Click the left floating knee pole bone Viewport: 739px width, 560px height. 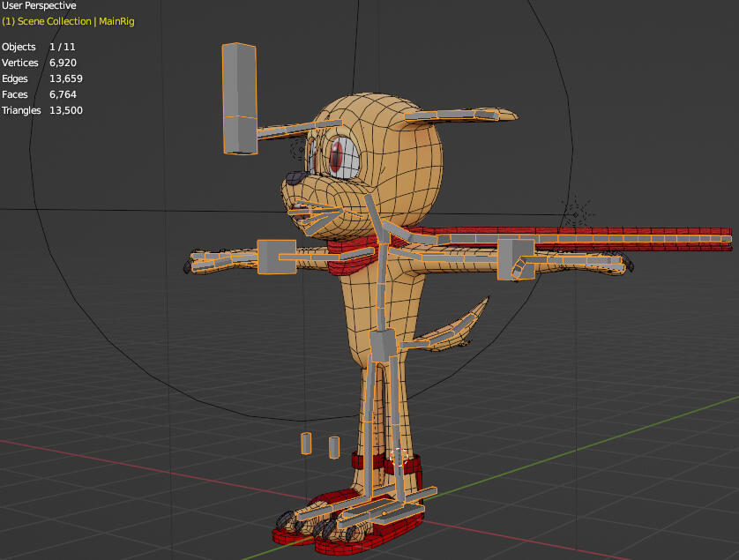coord(307,443)
